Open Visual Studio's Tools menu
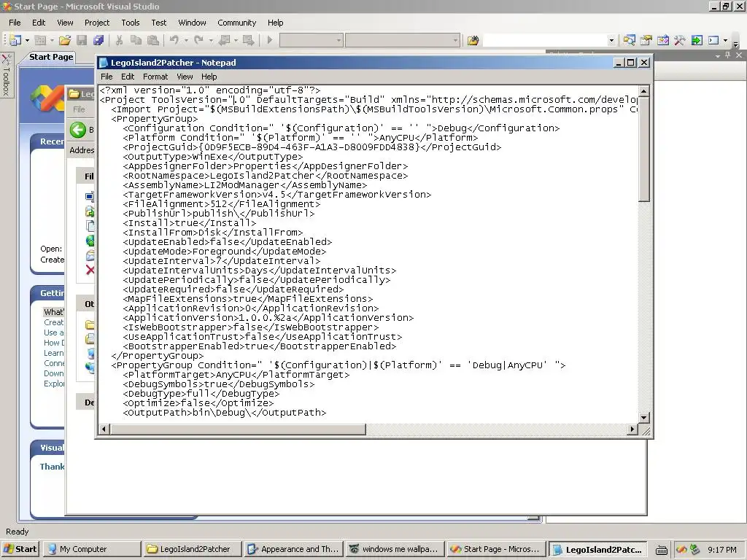This screenshot has width=747, height=560. (x=130, y=23)
